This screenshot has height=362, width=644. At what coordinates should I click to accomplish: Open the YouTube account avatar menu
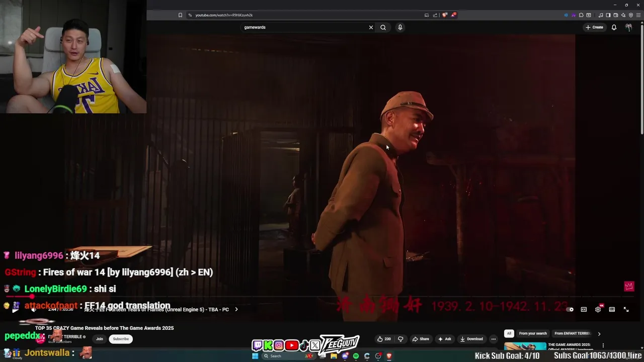628,27
